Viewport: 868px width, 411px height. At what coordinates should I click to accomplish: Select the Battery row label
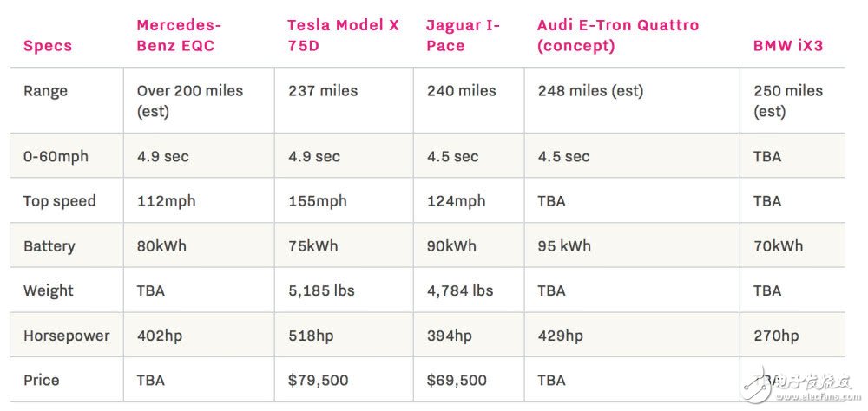point(49,246)
